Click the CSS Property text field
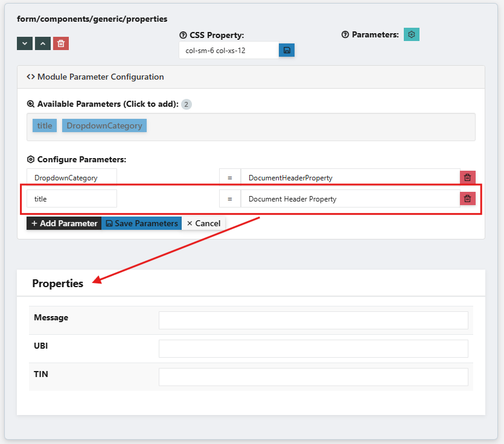 coord(229,50)
